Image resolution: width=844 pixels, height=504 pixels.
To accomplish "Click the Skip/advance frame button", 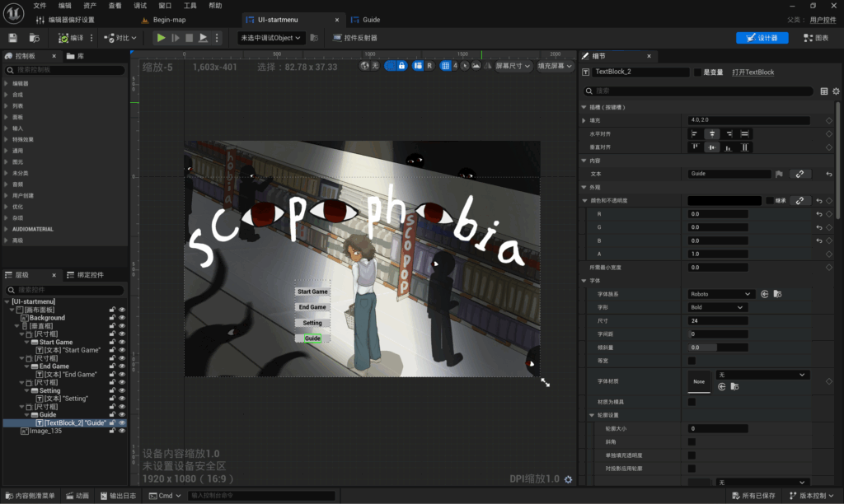I will pyautogui.click(x=175, y=38).
